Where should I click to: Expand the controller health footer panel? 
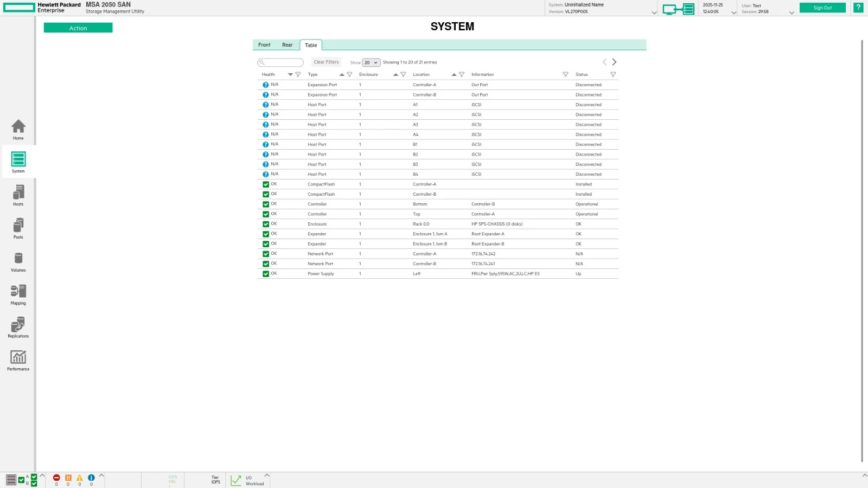pos(42,476)
